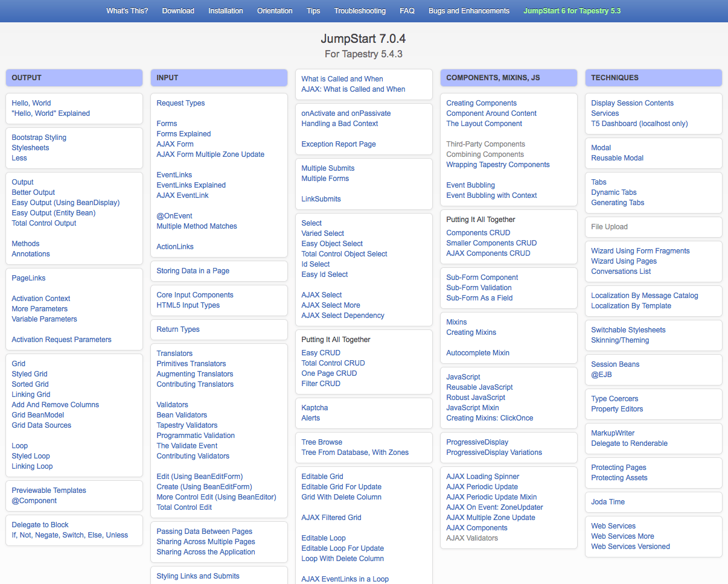The height and width of the screenshot is (584, 728).
Task: Open Wrapping Tapestry Components link
Action: 498,165
